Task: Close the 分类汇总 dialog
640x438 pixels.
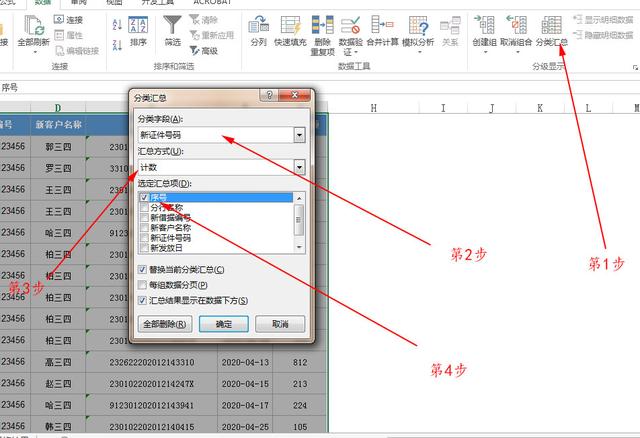Action: point(295,96)
